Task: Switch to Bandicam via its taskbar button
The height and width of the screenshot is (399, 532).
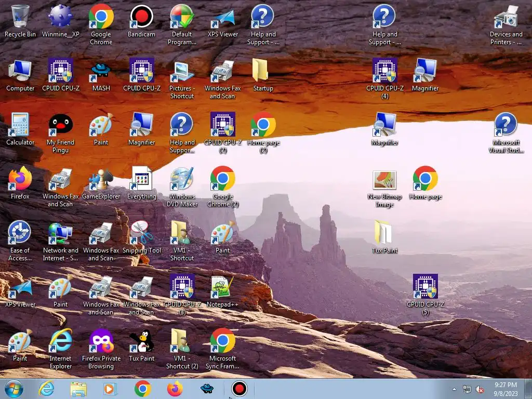Action: [239, 389]
